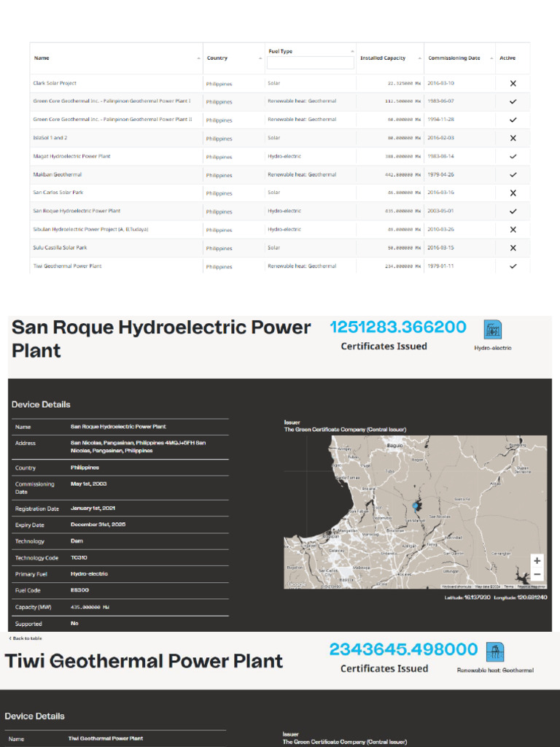Click the Technology Code value TC310
This screenshot has height=747, width=560.
(79, 557)
